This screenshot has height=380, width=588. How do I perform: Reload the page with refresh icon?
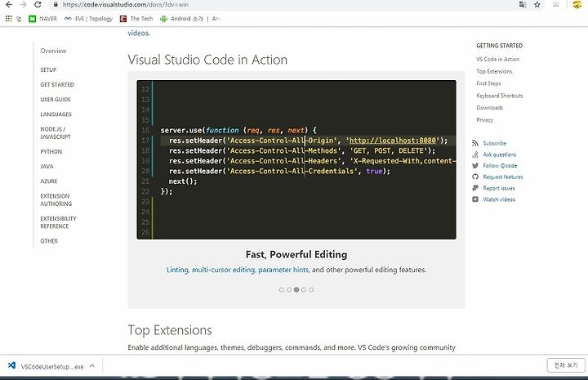(x=38, y=5)
